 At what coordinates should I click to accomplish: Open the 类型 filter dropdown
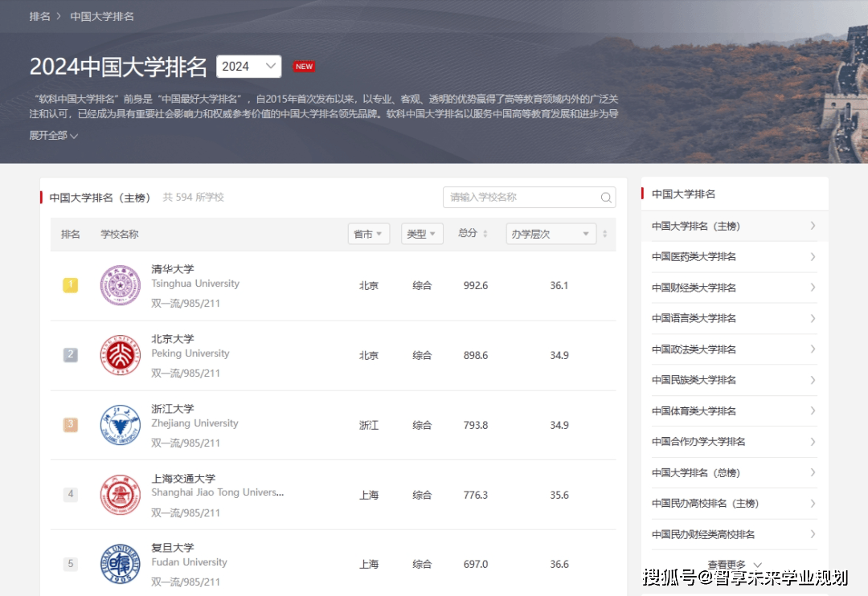pyautogui.click(x=422, y=234)
